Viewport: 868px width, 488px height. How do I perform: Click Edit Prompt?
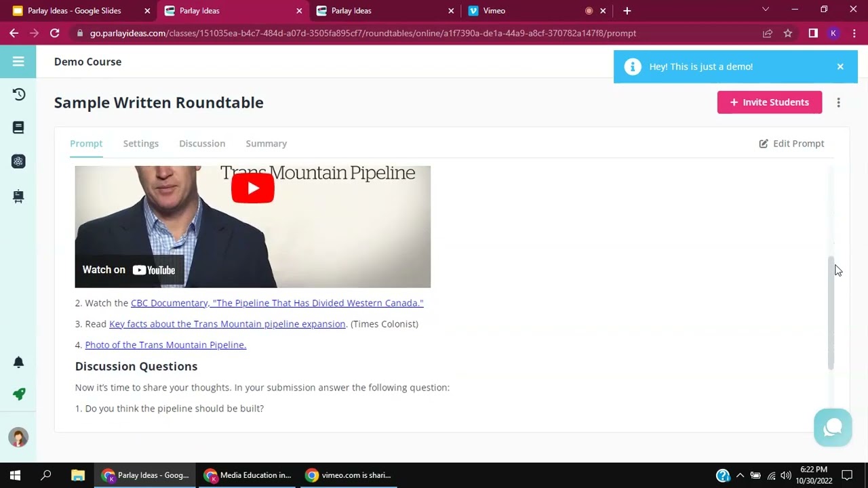(791, 144)
